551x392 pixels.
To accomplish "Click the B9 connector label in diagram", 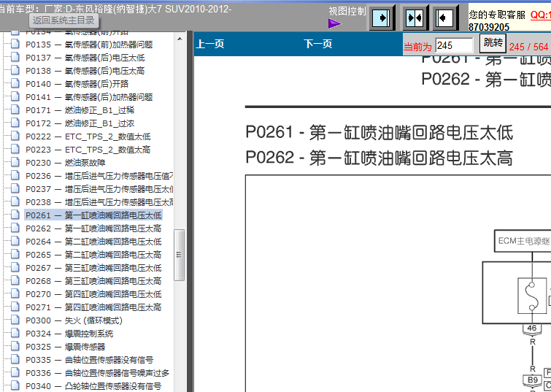I will click(532, 380).
